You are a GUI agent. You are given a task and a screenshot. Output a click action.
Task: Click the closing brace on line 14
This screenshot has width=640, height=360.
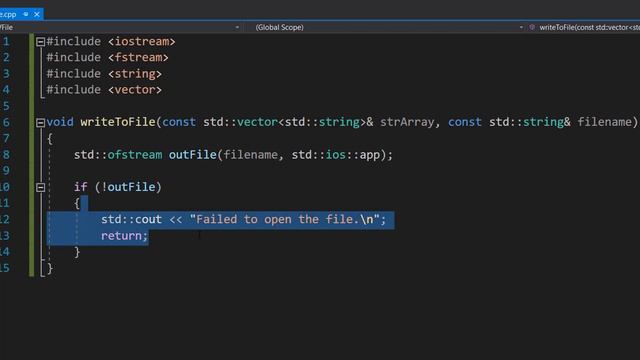click(77, 252)
